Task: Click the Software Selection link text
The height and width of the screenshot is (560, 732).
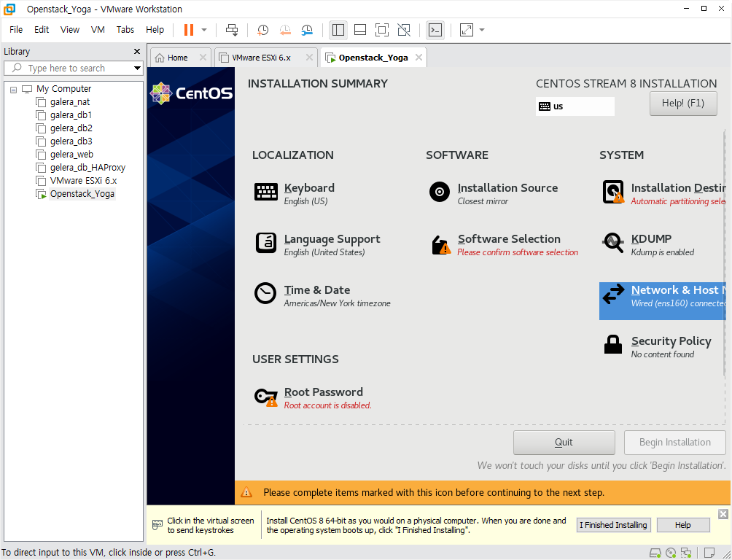Action: [x=509, y=238]
